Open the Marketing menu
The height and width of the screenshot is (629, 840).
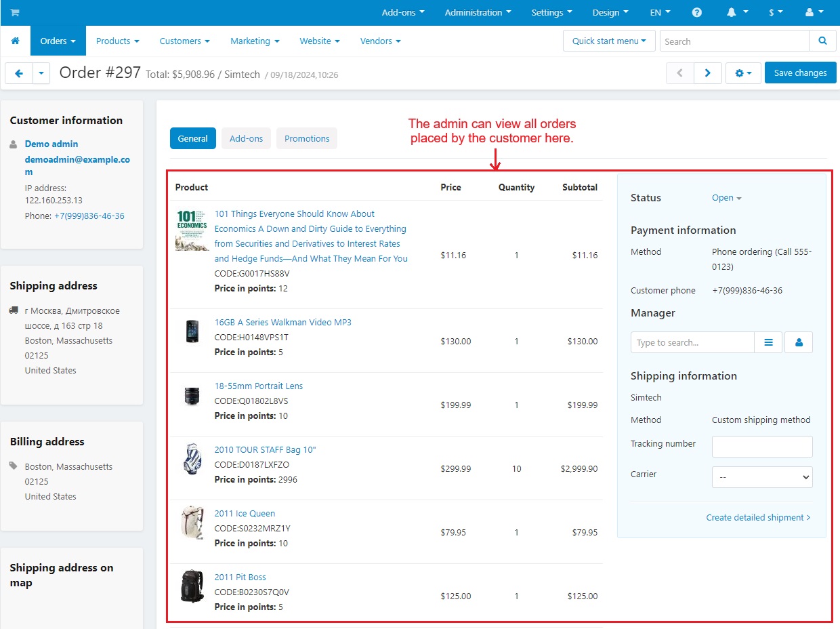tap(255, 41)
